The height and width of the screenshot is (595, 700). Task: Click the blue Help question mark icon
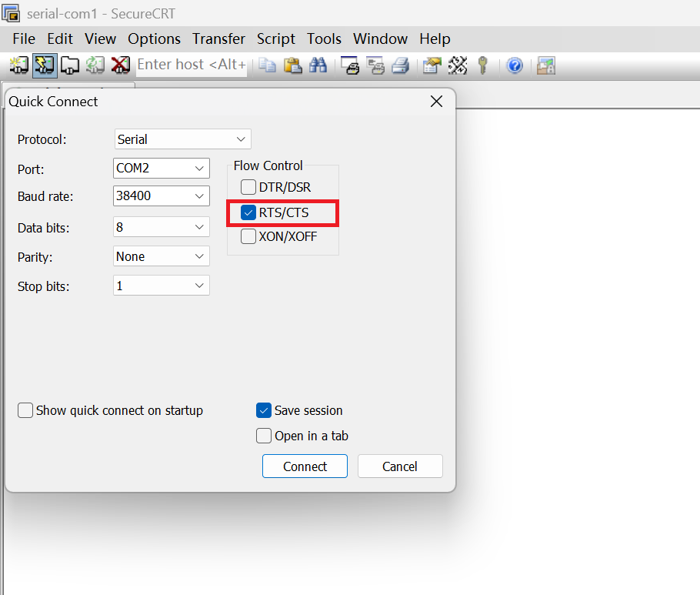tap(515, 65)
